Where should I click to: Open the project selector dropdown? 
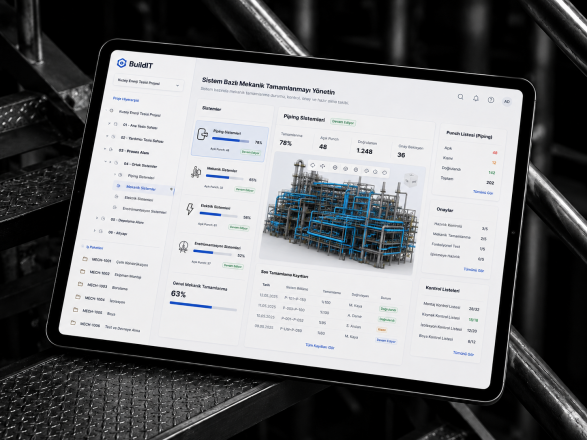(148, 83)
